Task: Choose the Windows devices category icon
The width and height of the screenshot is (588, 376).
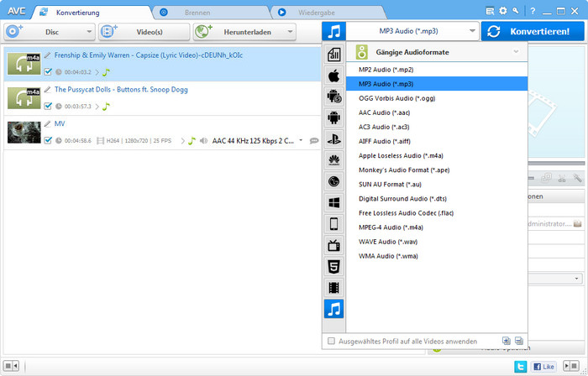Action: [x=333, y=202]
